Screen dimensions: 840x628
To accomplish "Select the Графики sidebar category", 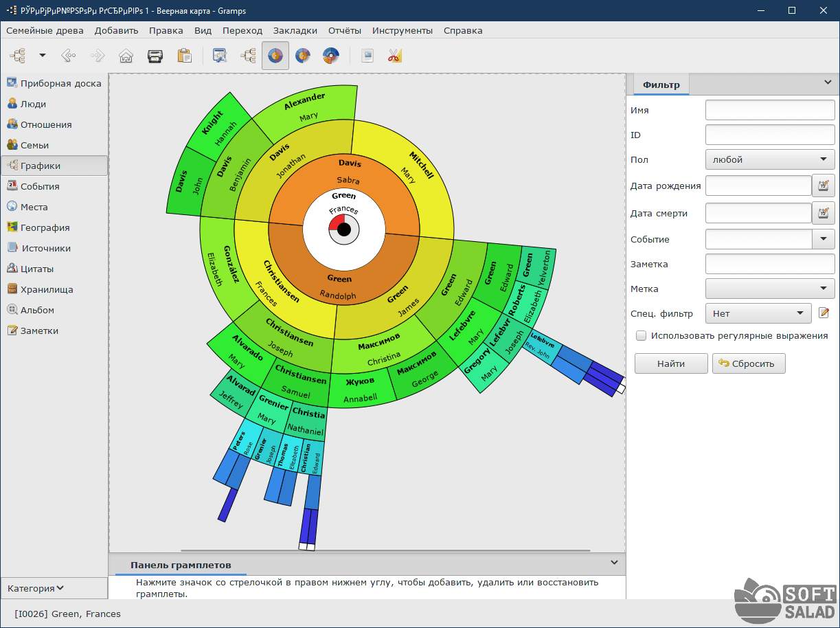I will point(54,166).
